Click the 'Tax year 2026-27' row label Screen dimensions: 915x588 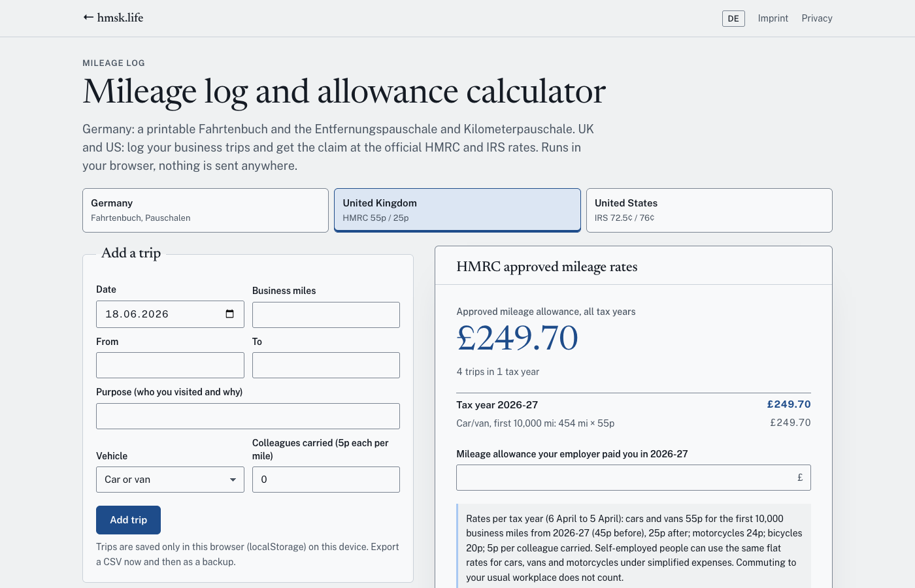coord(497,405)
